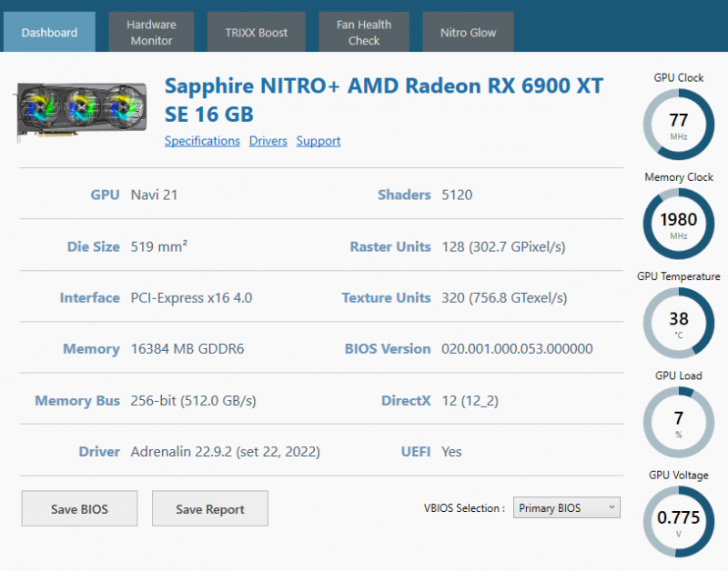This screenshot has height=571, width=728.
Task: Click the Texture Units value 320 (756.8 GTexel/s)
Action: [x=504, y=297]
